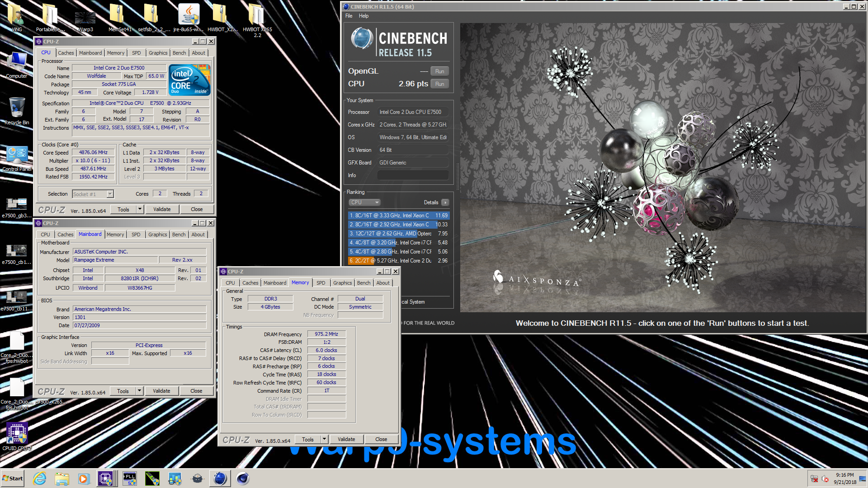Open the Cinebench Help menu
The height and width of the screenshot is (488, 868).
363,16
